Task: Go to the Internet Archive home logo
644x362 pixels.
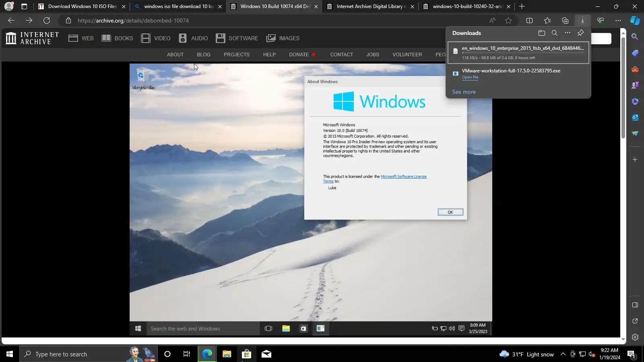Action: point(32,38)
